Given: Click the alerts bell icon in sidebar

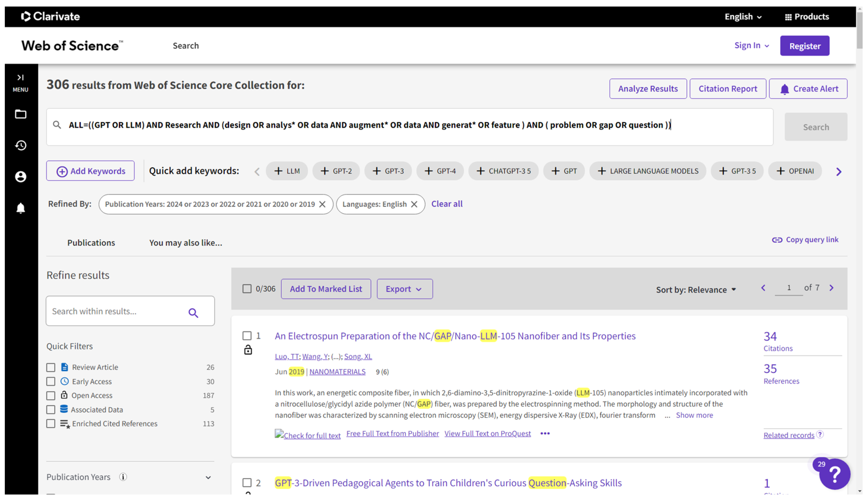Looking at the screenshot, I should 21,208.
